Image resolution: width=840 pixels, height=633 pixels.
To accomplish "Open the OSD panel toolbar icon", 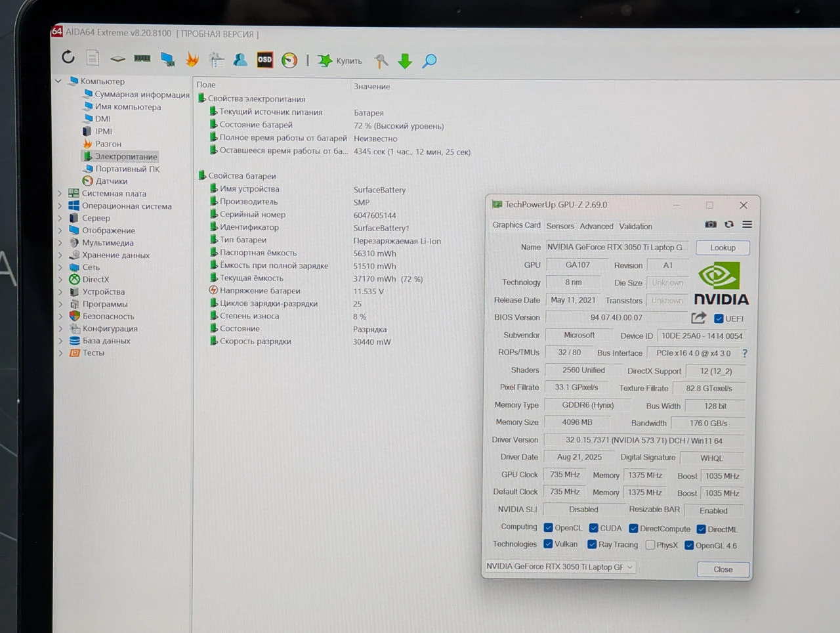I will point(264,60).
